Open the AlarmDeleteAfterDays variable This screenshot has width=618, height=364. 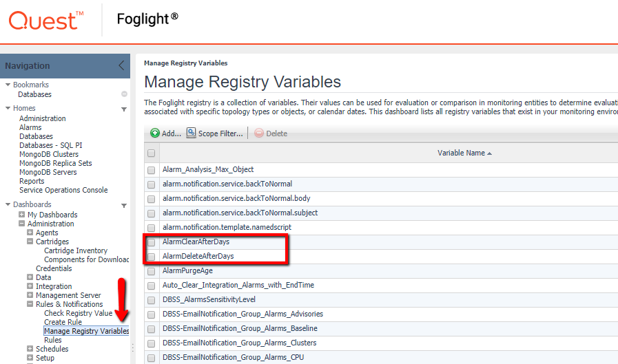(198, 256)
